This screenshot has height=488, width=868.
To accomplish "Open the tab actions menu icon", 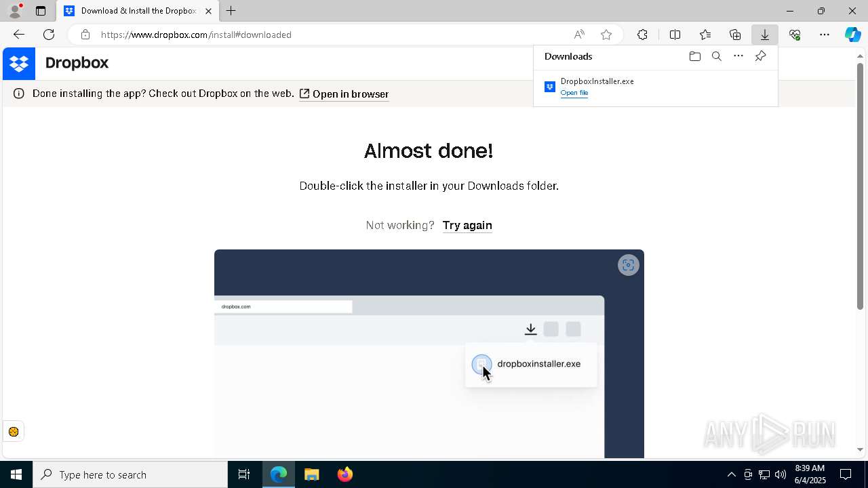I will [x=41, y=11].
